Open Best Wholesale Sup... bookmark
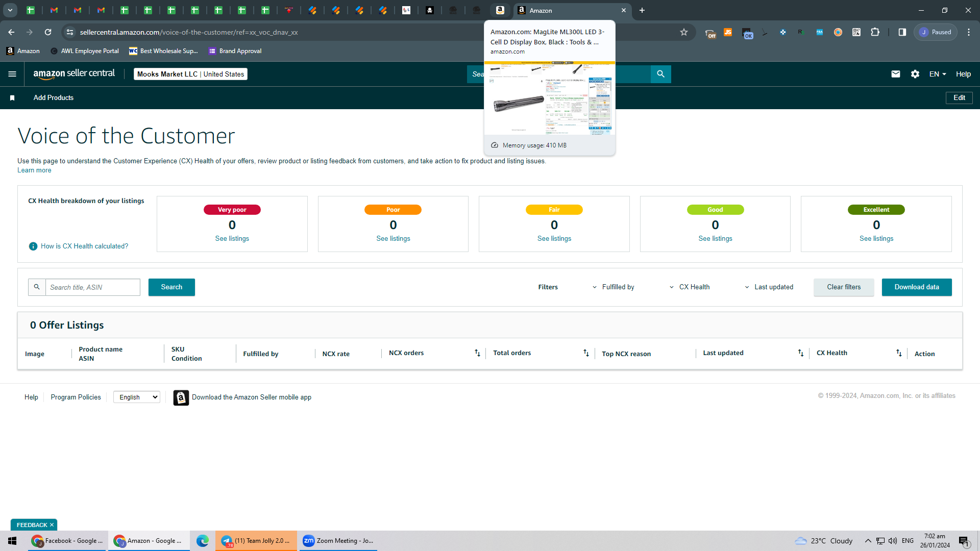This screenshot has width=980, height=551. [163, 51]
